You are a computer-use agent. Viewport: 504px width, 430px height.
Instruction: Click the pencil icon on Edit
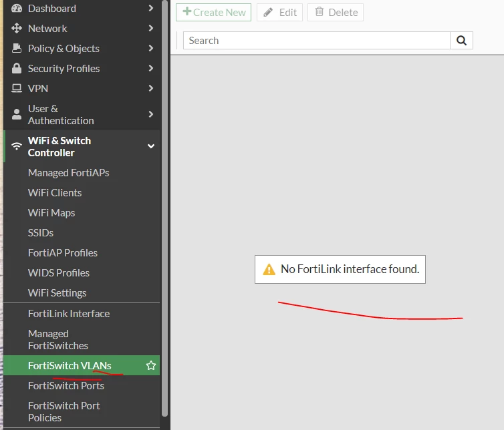coord(268,13)
